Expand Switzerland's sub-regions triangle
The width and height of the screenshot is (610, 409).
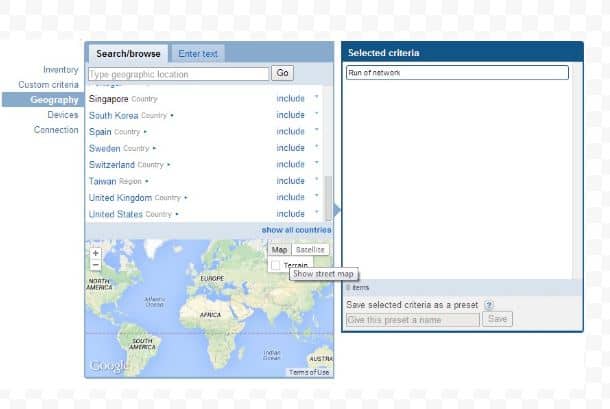[168, 165]
